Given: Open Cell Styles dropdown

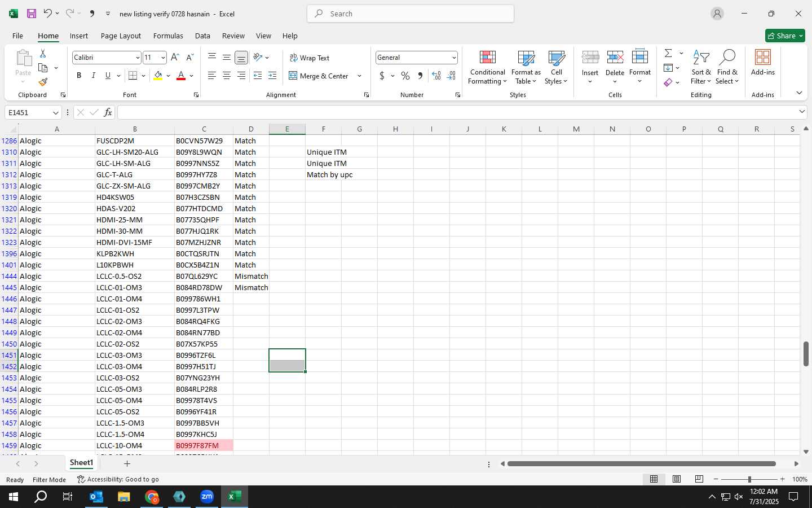Looking at the screenshot, I should click(557, 67).
